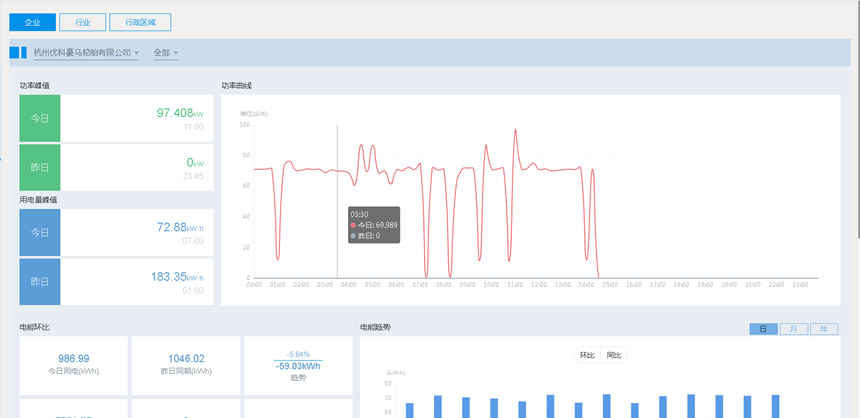
Task: Click the green 今日 power peak tile
Action: point(40,118)
